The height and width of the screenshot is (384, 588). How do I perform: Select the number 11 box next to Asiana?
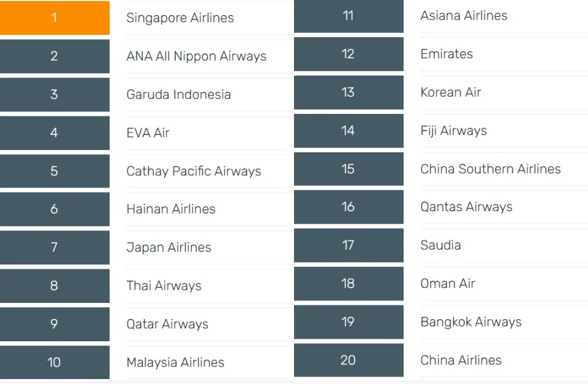348,16
